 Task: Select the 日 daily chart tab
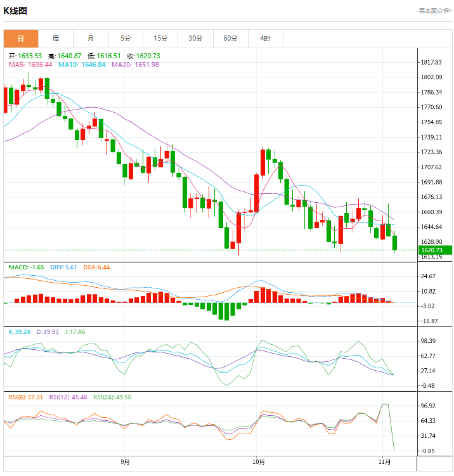point(21,39)
